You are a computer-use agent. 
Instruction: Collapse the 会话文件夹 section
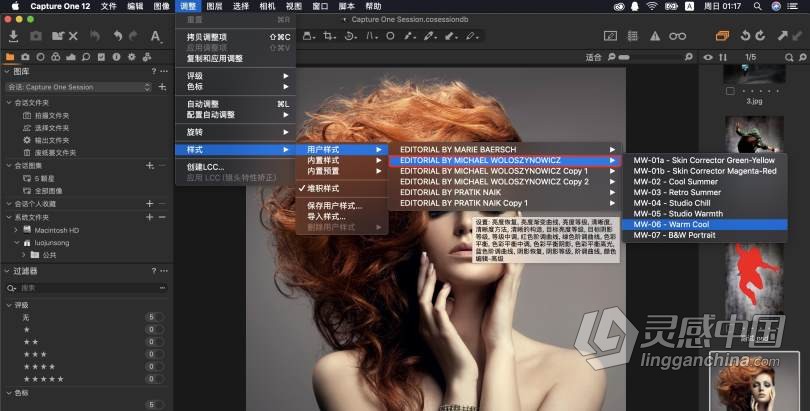(9, 103)
